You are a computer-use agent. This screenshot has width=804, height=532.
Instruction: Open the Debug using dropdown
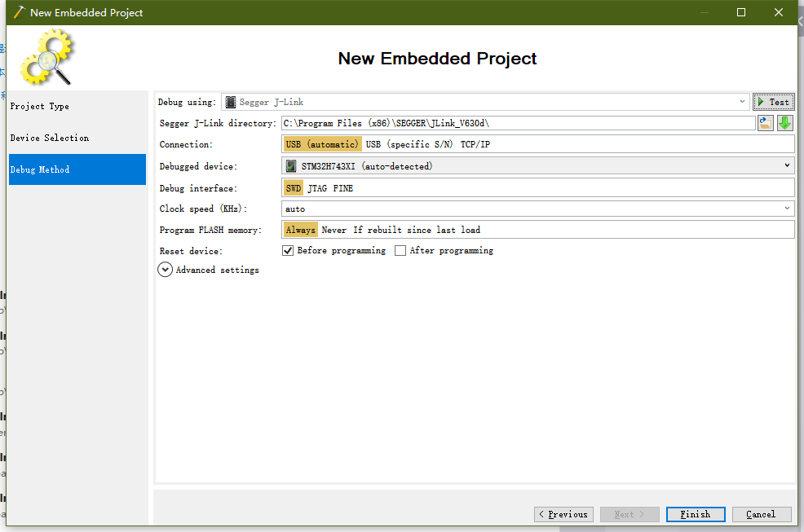pos(485,102)
